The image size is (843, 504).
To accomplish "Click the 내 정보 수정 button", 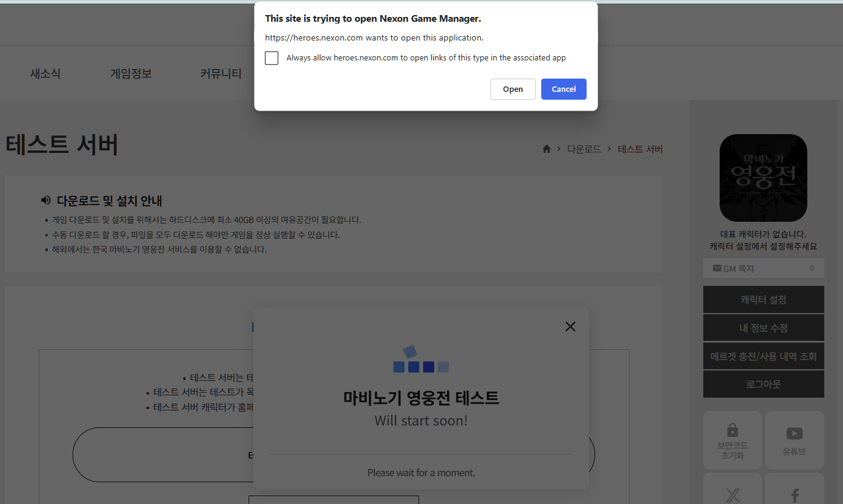I will [763, 328].
